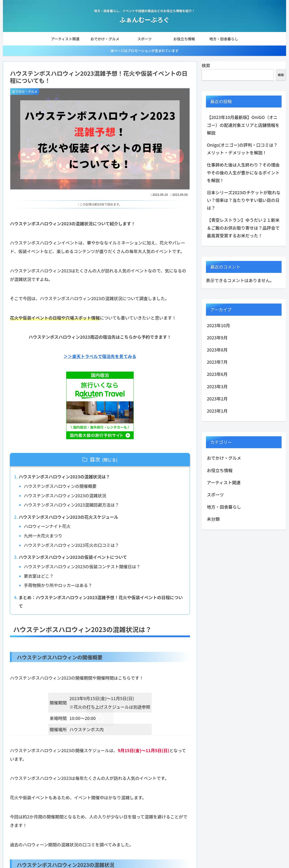
Task: Jump to ハウステンボスハロウィン2023の混雑状況は？ in contents
Action: (64, 477)
